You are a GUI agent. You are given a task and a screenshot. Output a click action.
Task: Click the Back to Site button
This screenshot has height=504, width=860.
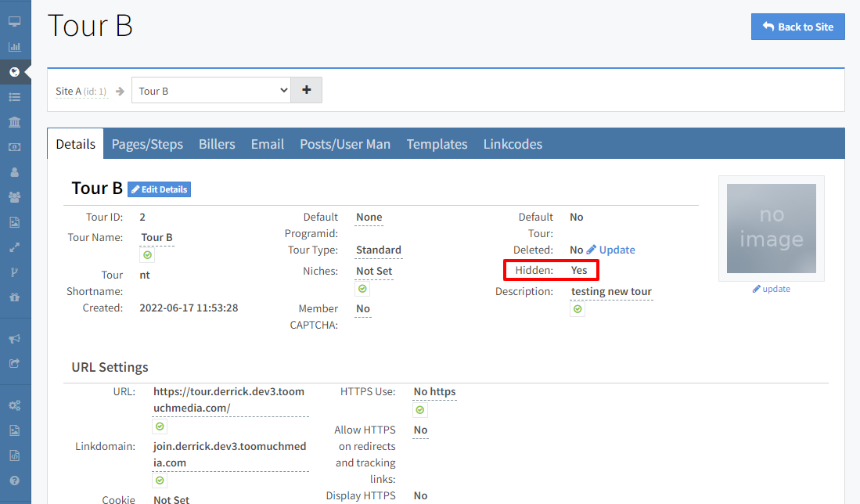pyautogui.click(x=797, y=27)
